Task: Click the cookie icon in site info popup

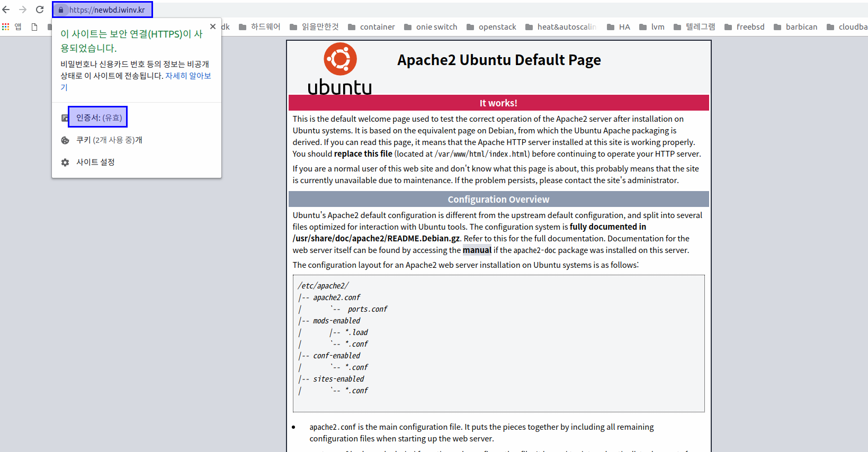Action: point(65,140)
